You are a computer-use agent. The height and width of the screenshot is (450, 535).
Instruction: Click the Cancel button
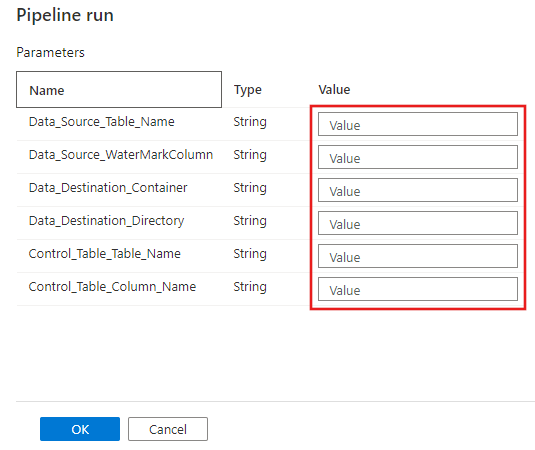(x=168, y=429)
